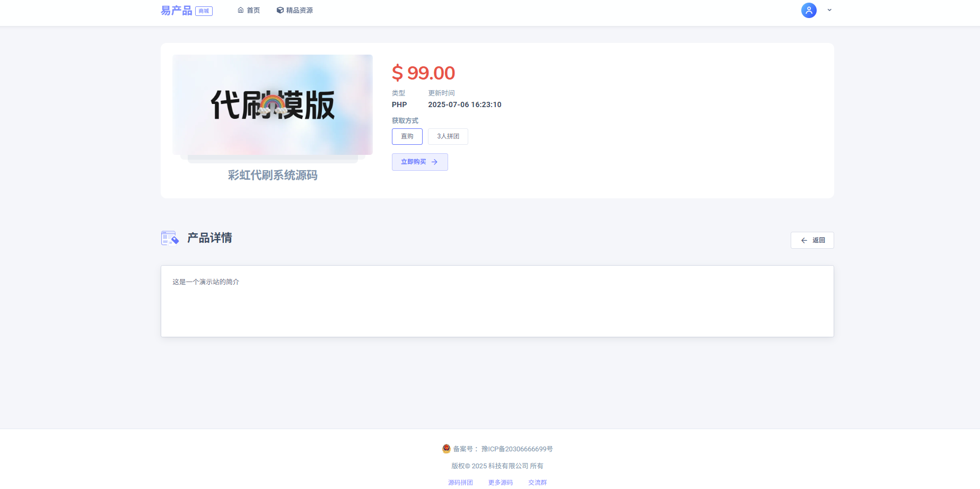Screen dimensions: 980x489
Task: Click the user avatar icon
Action: (x=809, y=10)
